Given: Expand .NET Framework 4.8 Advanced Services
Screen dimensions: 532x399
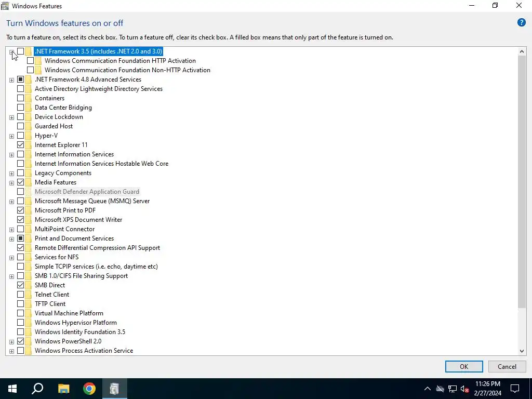Looking at the screenshot, I should (11, 80).
